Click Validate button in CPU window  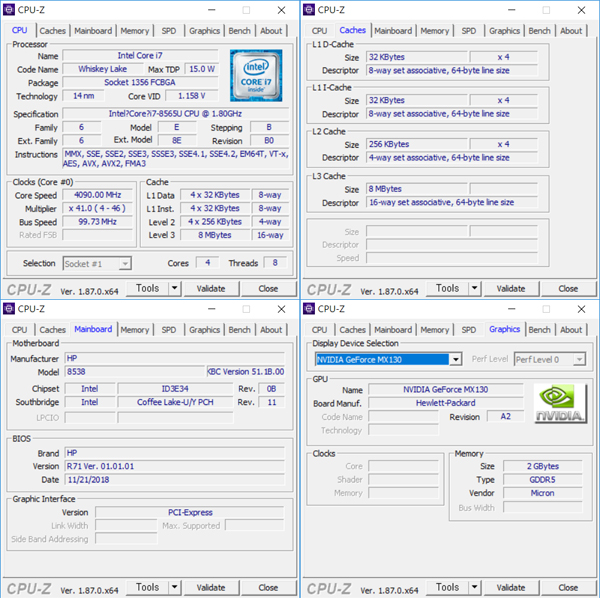click(211, 289)
